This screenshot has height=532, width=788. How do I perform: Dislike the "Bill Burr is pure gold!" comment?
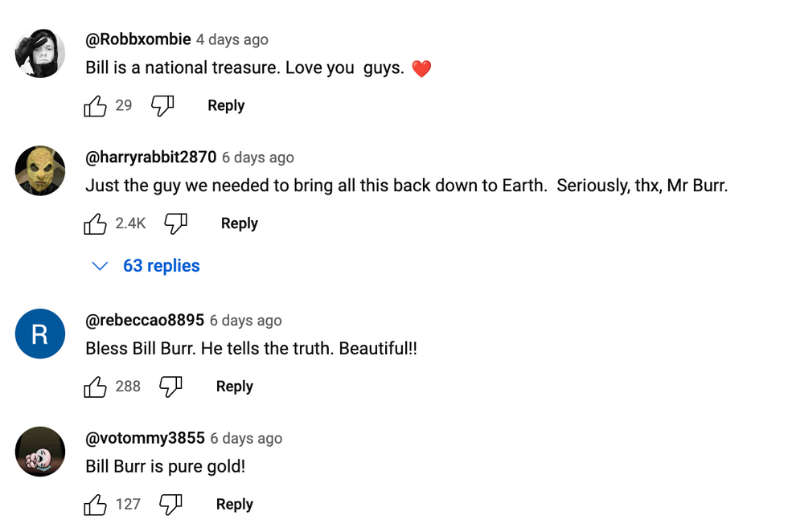click(x=170, y=505)
